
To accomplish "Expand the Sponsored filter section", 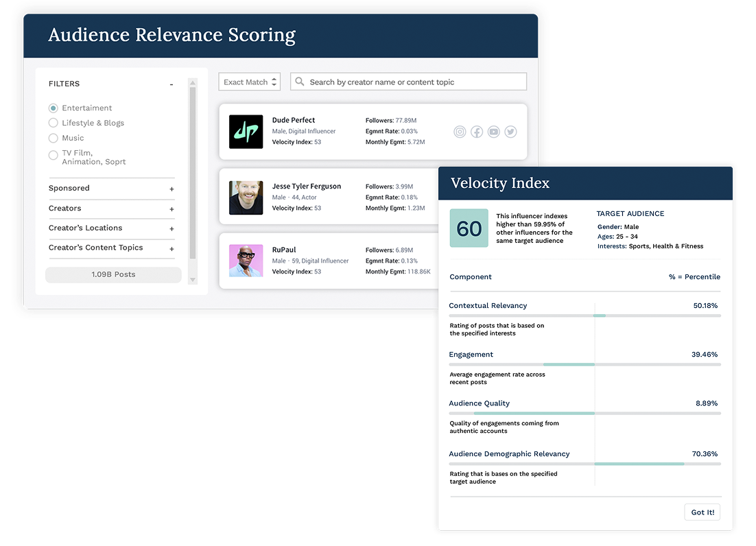I will pyautogui.click(x=172, y=189).
